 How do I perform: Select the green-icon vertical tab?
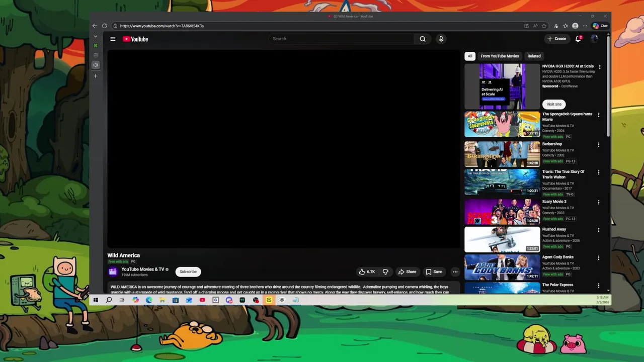96,46
